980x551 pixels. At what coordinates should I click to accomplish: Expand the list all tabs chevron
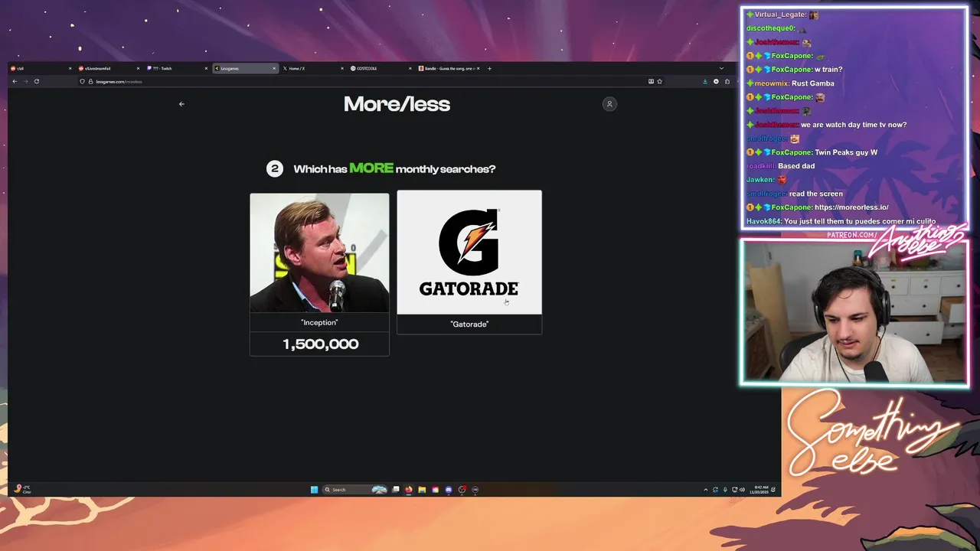pyautogui.click(x=721, y=68)
